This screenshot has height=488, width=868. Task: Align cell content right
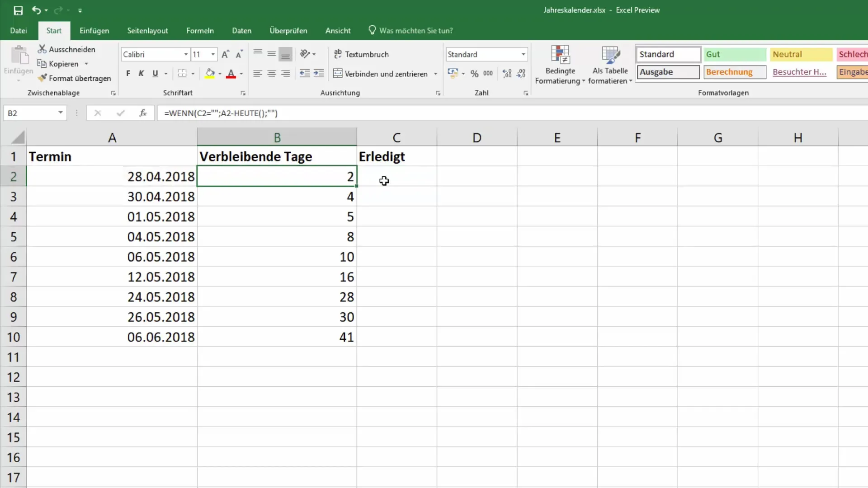(286, 74)
